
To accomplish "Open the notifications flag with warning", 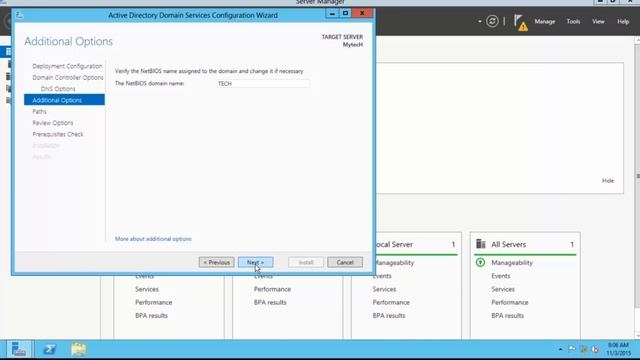I will click(x=520, y=22).
